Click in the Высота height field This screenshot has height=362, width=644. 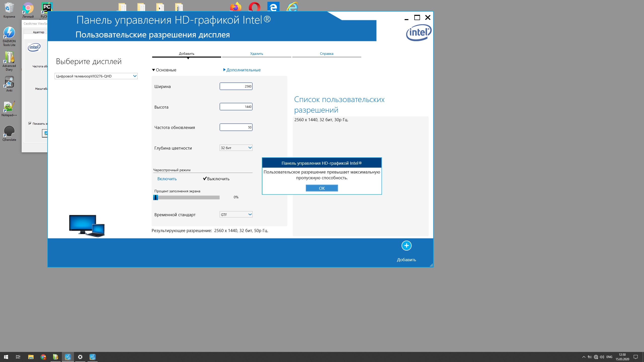point(236,107)
